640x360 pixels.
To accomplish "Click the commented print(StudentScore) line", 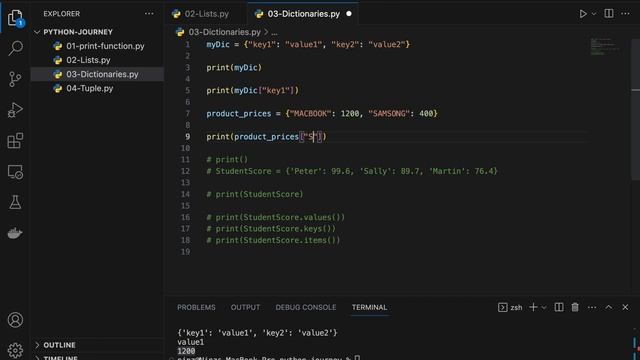I will coord(255,194).
